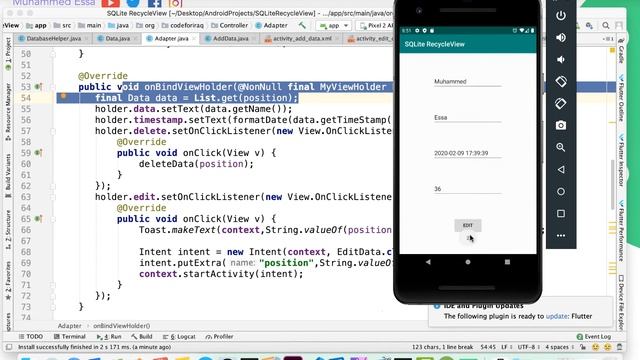Click the read-only lock icon in status bar

[x=583, y=347]
